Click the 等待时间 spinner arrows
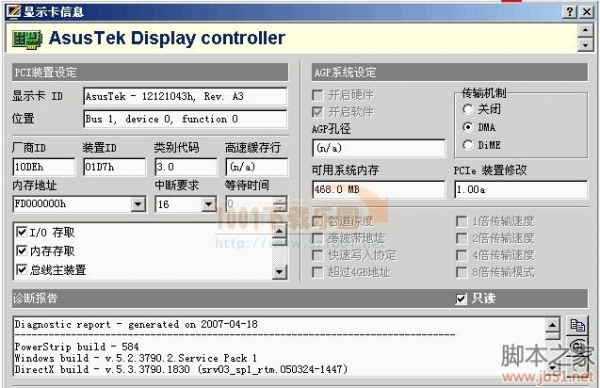Screen dimensions: 600x388 (x=280, y=204)
